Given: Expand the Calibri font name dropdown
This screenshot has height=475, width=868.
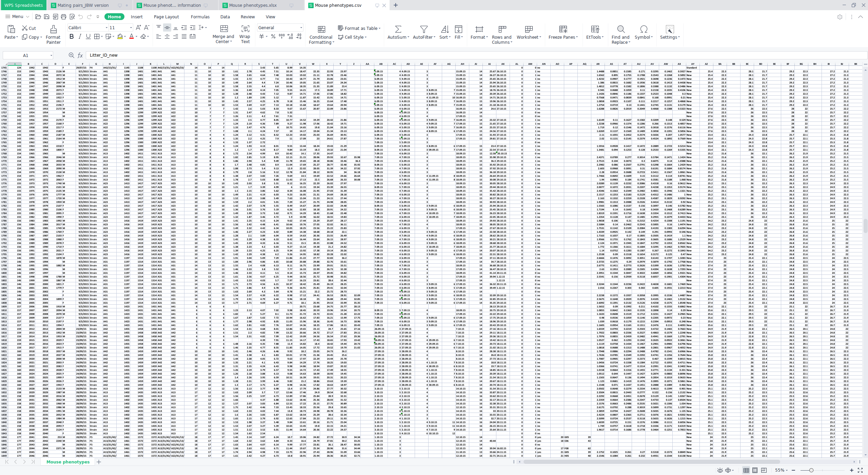Looking at the screenshot, I should tap(106, 28).
